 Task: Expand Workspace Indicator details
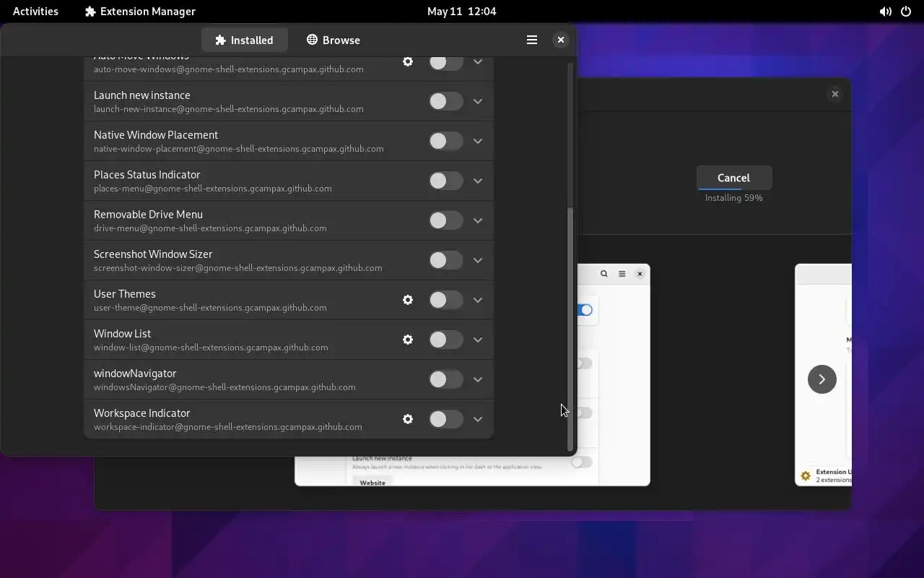coord(478,420)
